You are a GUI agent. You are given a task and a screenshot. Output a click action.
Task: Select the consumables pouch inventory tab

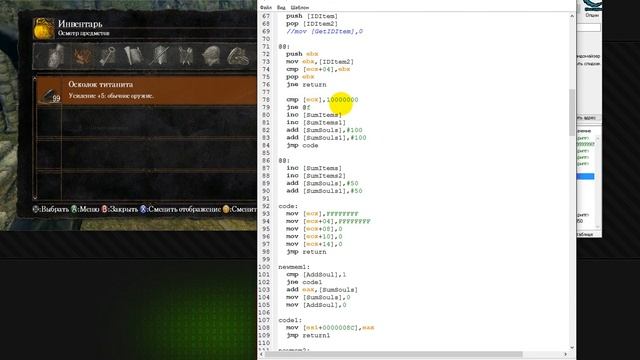click(x=56, y=56)
